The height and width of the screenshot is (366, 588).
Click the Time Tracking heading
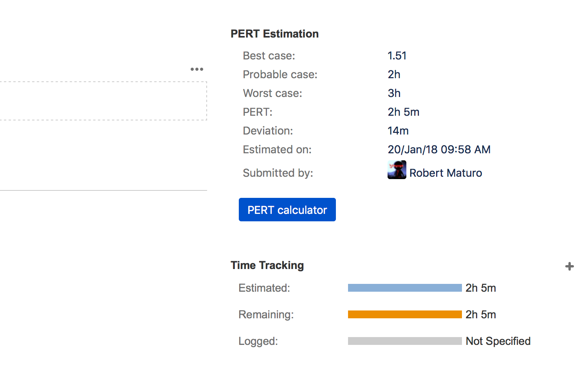click(x=267, y=265)
